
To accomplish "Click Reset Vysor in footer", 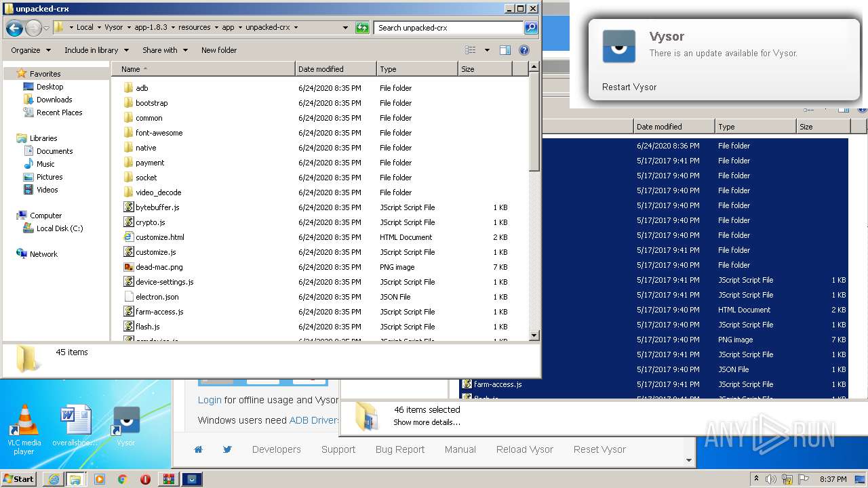I will tap(599, 449).
